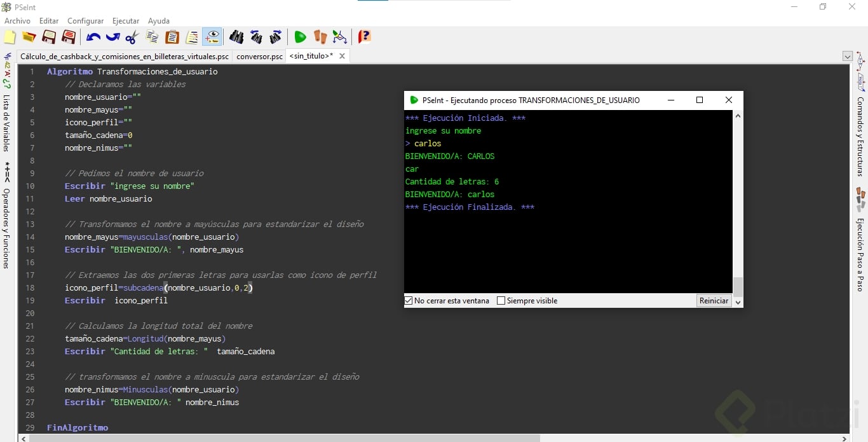Draw the flowchart with the diagram icon
Screen dimensions: 868x442
point(340,37)
